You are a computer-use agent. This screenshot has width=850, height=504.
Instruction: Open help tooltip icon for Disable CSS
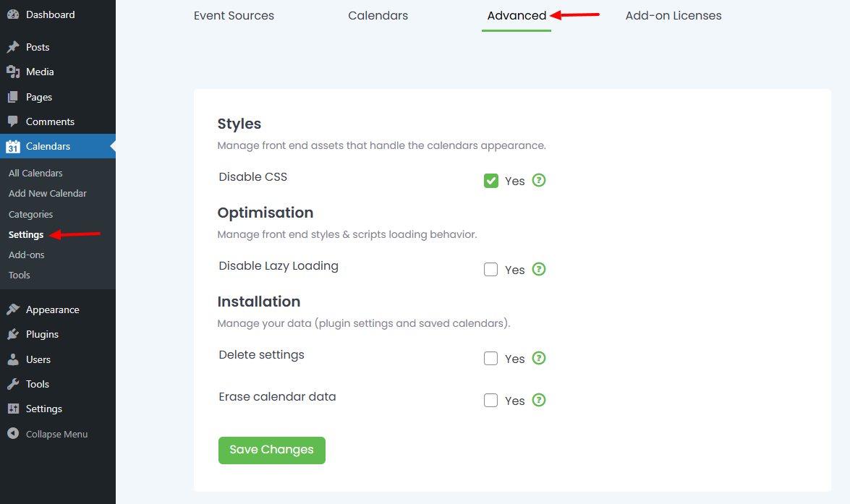539,180
